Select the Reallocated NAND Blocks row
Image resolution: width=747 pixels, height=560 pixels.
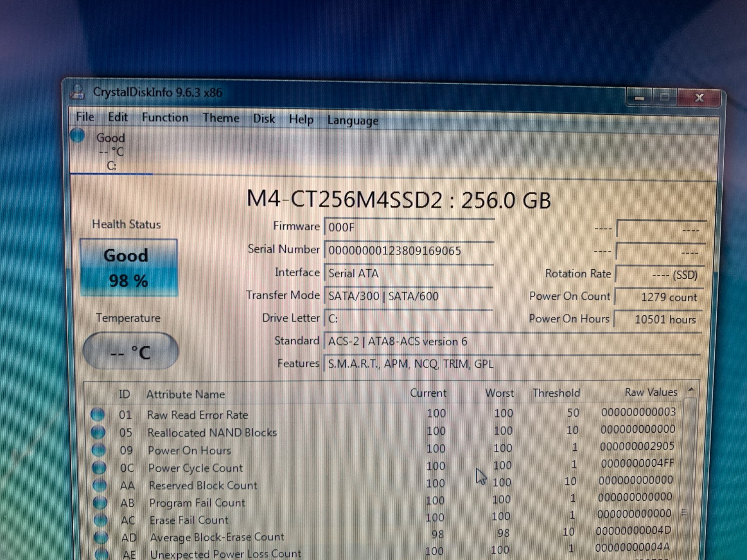coord(384,431)
